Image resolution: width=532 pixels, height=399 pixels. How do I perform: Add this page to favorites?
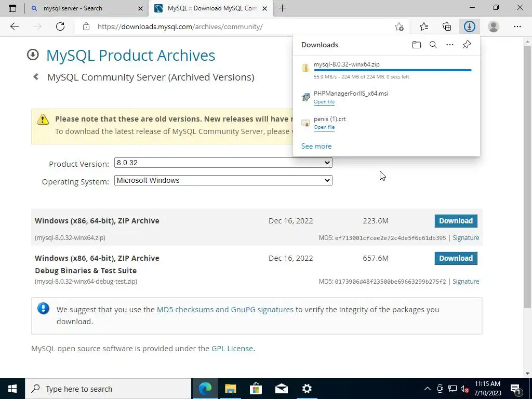[400, 26]
